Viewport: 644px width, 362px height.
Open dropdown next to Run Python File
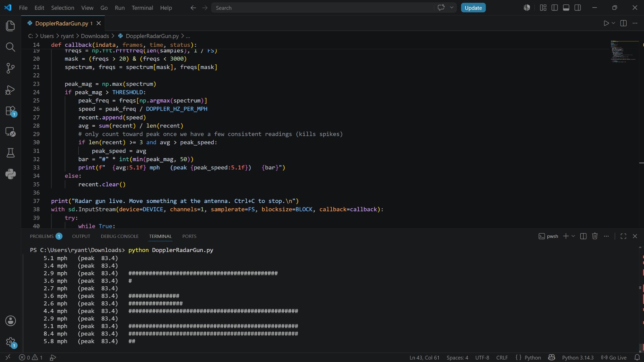click(613, 23)
